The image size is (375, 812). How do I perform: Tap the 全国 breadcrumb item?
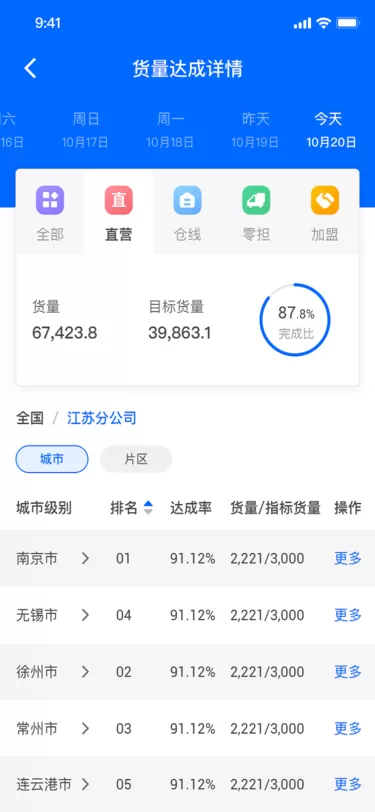tap(30, 418)
